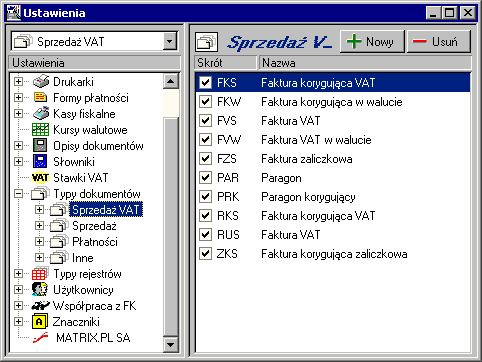The image size is (482, 362).
Task: Uncheck the ZKS checkbox
Action: point(205,254)
